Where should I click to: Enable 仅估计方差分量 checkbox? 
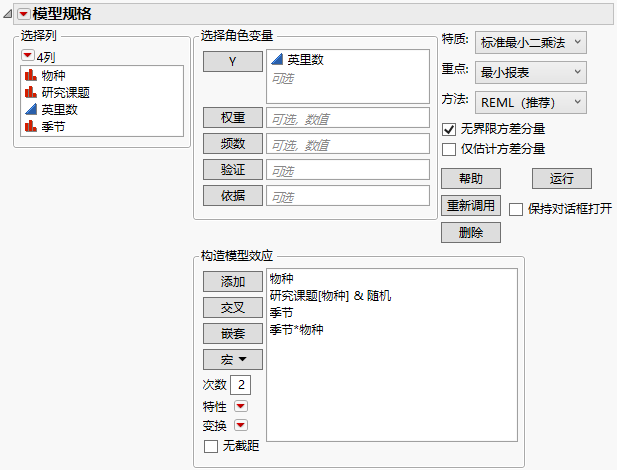[x=449, y=149]
